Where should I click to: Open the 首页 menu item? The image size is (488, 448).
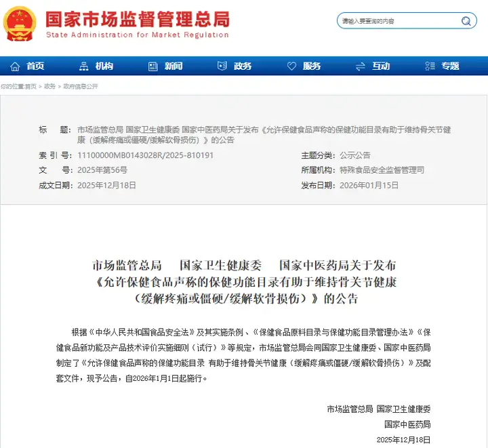pyautogui.click(x=35, y=66)
